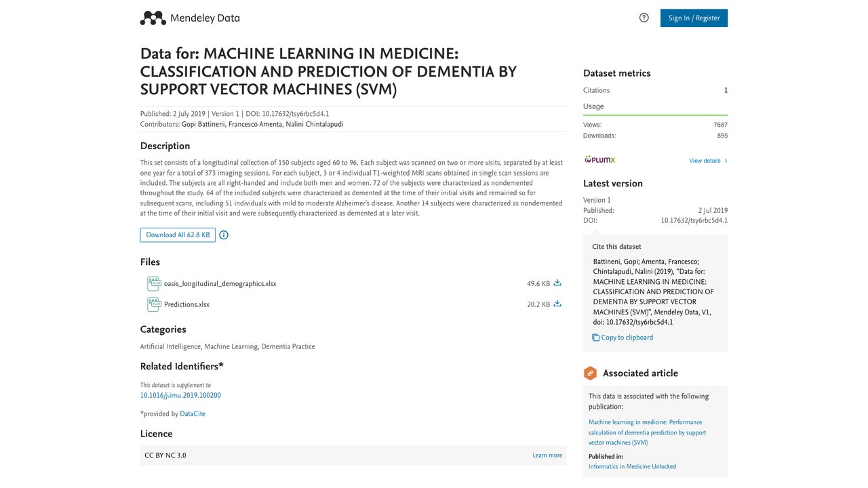Screen dimensions: 868x488
Task: Open Learn more about the licence
Action: [x=547, y=455]
